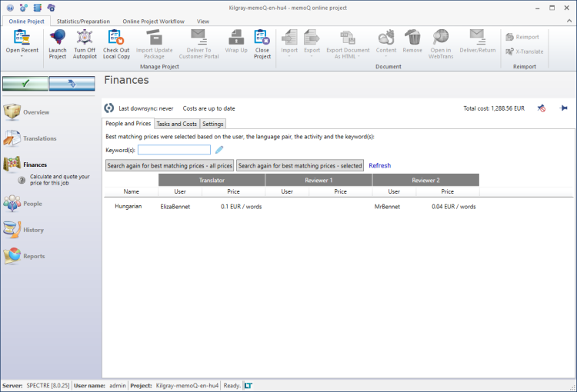The height and width of the screenshot is (392, 577).
Task: Open the Statistics/Preparation ribbon tab
Action: point(83,22)
